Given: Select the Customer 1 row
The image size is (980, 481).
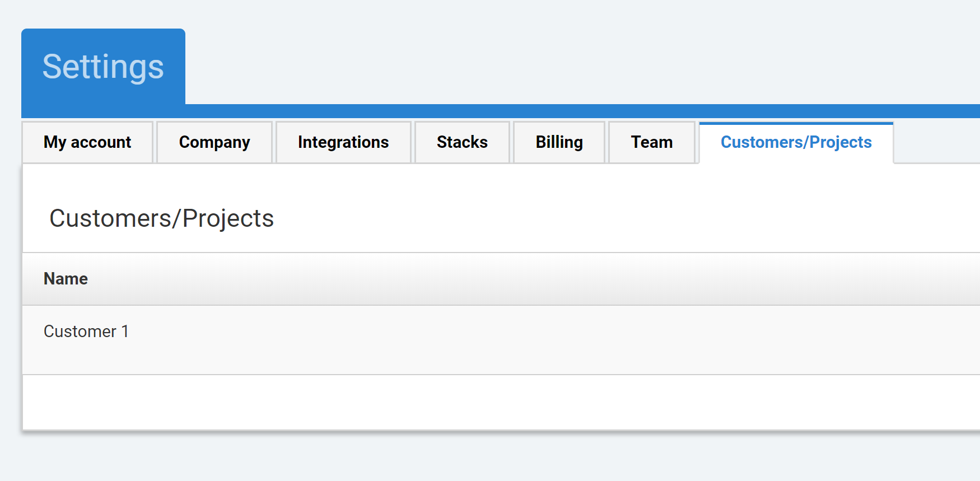Looking at the screenshot, I should click(501, 340).
